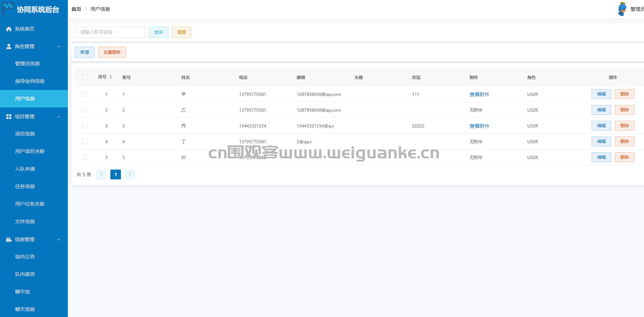This screenshot has height=317, width=644.
Task: Click the grid icon beside 项目管理
Action: point(9,117)
